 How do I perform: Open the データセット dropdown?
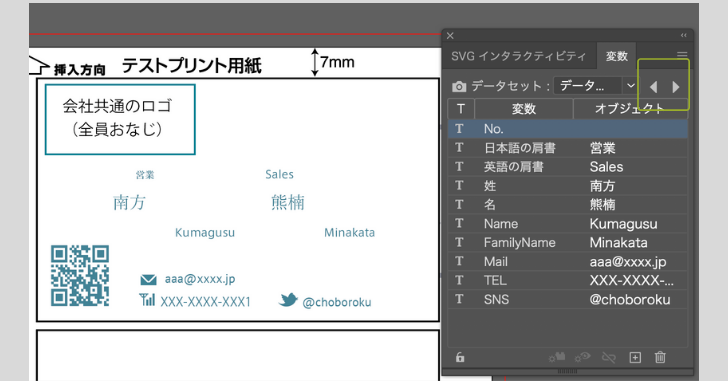click(594, 86)
